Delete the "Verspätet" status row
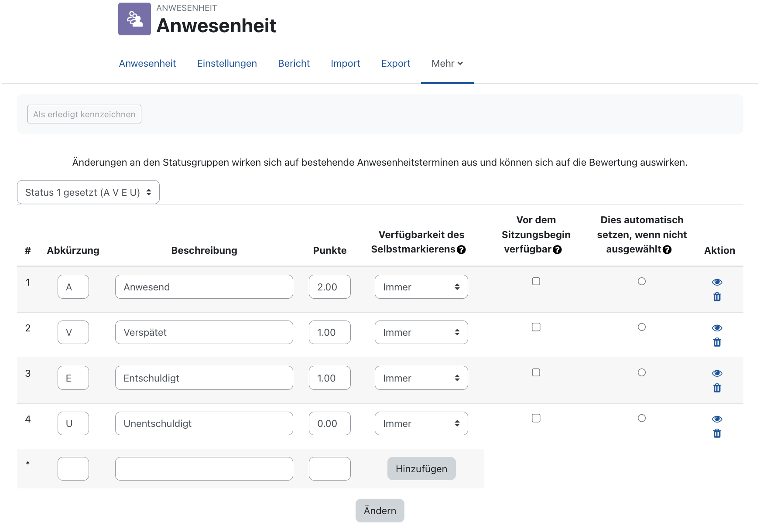Screen dimensions: 760x532 [x=717, y=342]
